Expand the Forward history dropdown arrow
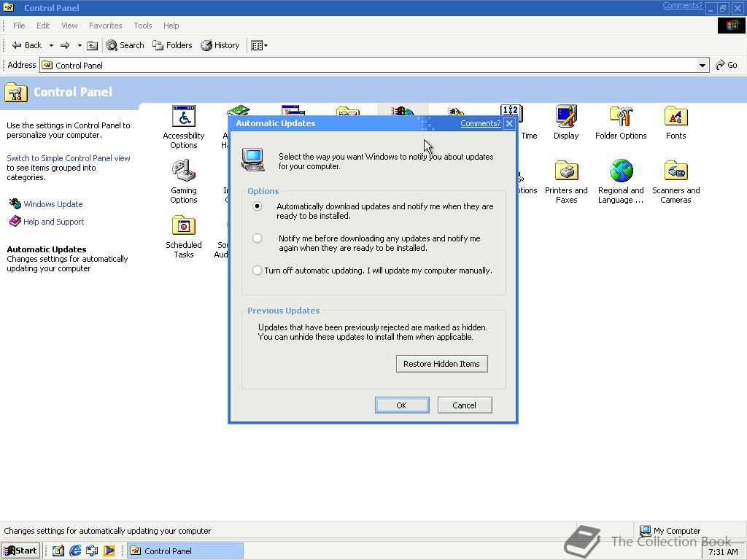The image size is (747, 560). pos(80,45)
